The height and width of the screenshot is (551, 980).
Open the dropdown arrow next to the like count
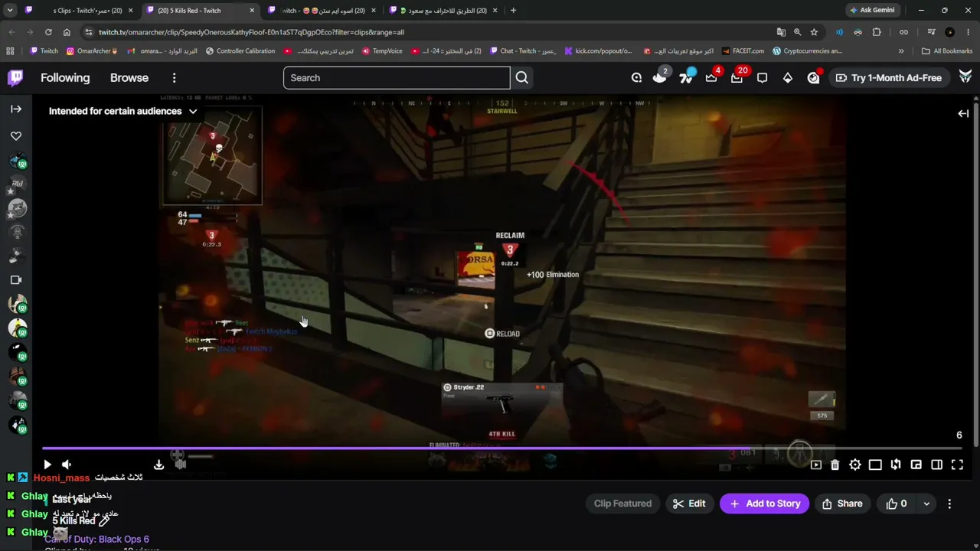tap(926, 504)
